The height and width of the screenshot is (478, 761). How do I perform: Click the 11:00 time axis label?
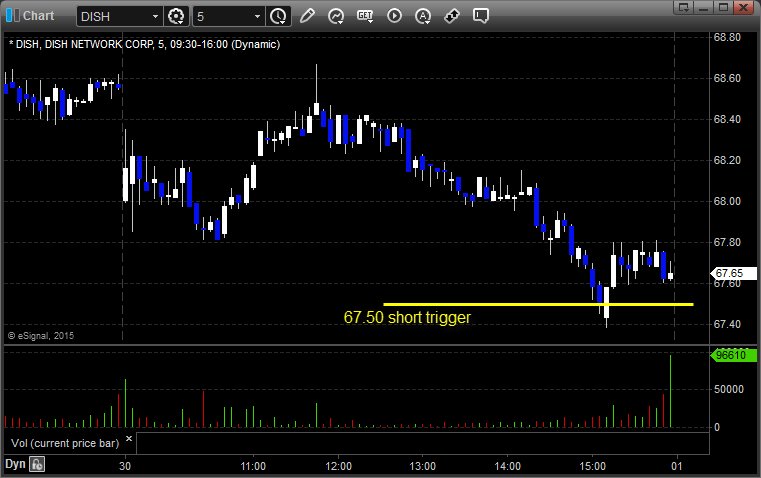tap(253, 466)
